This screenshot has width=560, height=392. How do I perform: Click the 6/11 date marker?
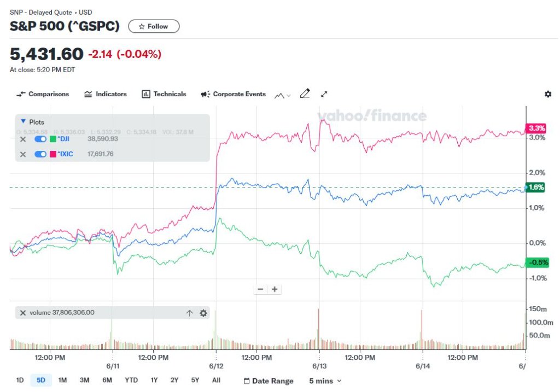113,366
